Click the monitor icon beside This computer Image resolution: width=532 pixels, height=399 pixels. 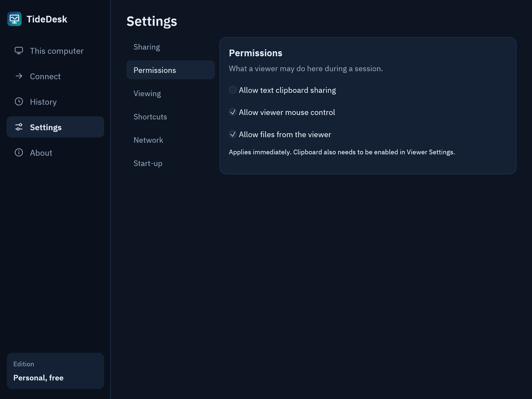click(x=19, y=51)
